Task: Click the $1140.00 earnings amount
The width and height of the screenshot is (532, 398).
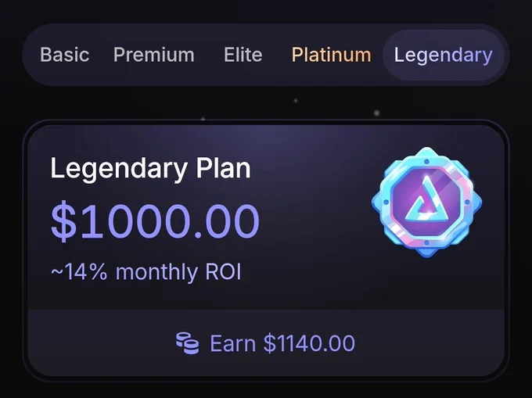Action: [310, 343]
